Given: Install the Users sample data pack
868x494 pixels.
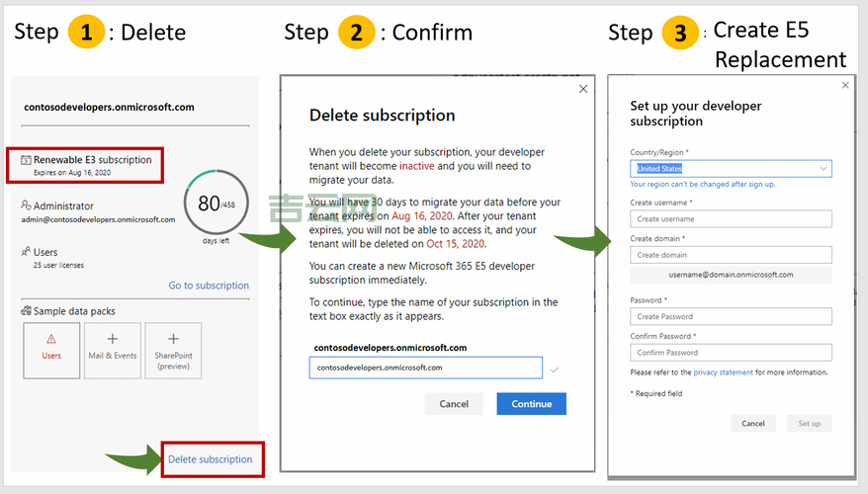Looking at the screenshot, I should (51, 350).
